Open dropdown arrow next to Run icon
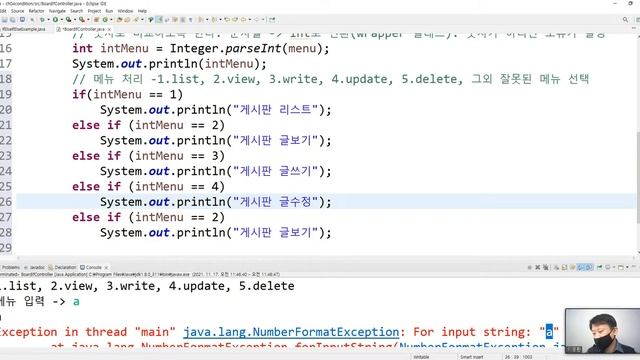 coord(62,20)
